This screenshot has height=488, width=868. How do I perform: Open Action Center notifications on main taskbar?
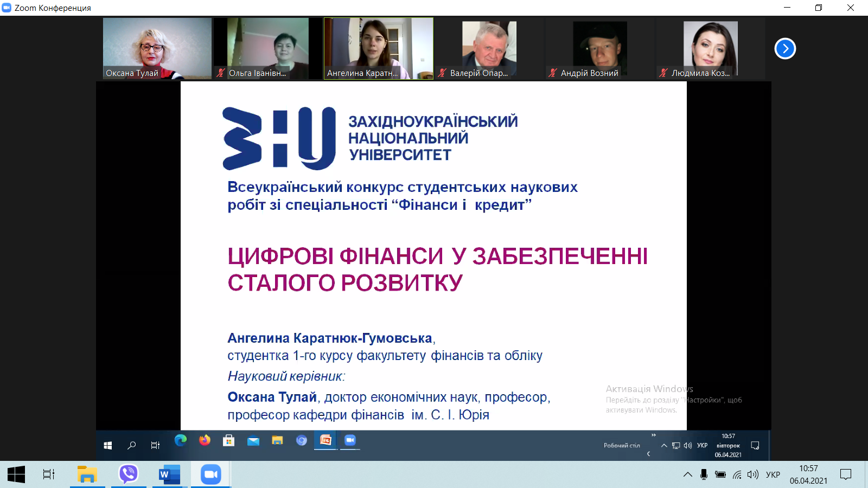(846, 474)
